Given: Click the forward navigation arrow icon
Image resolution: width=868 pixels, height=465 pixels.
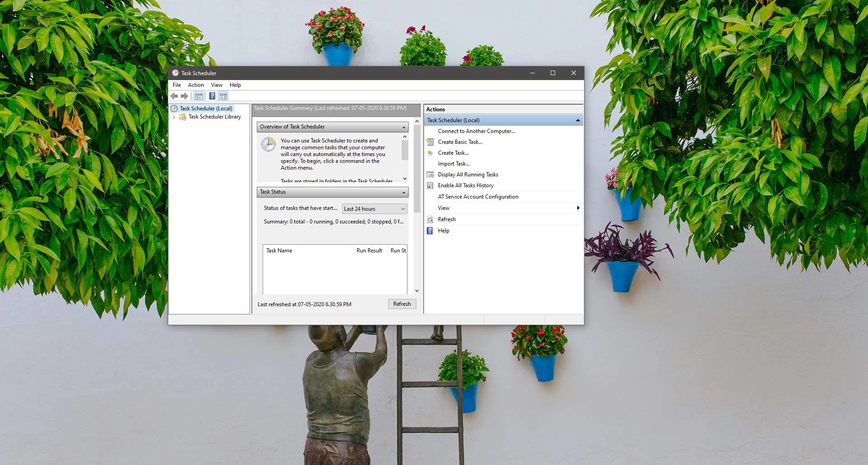Looking at the screenshot, I should click(184, 96).
